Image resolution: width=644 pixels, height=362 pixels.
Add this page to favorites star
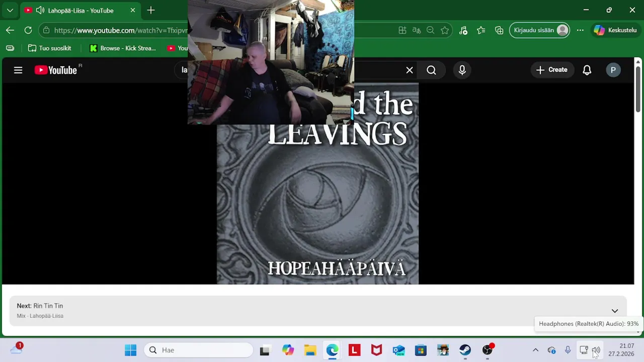tap(445, 30)
